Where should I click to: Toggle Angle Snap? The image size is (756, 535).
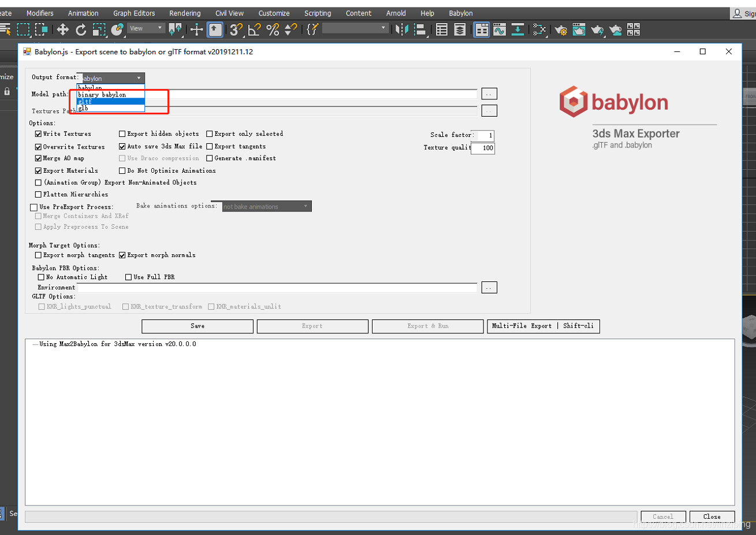click(254, 29)
